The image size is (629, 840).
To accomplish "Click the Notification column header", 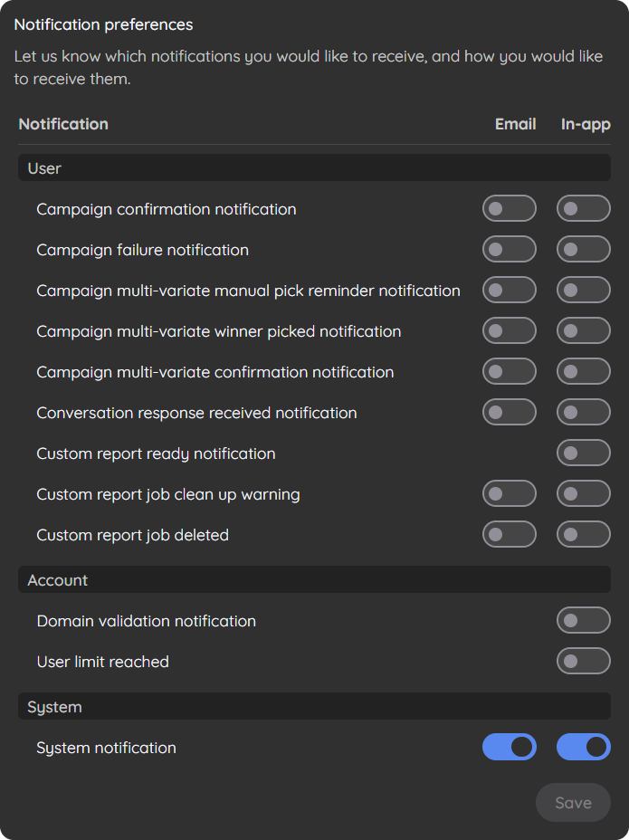I will [x=63, y=124].
